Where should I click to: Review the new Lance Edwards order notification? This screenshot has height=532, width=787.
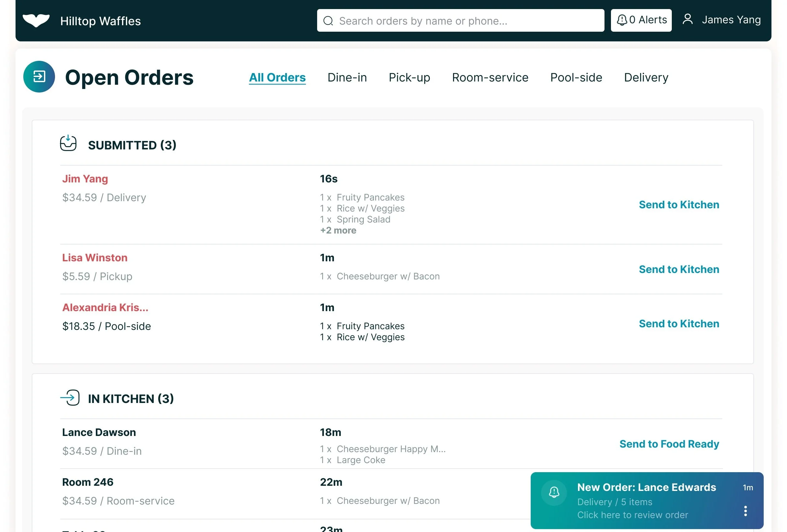pos(632,515)
